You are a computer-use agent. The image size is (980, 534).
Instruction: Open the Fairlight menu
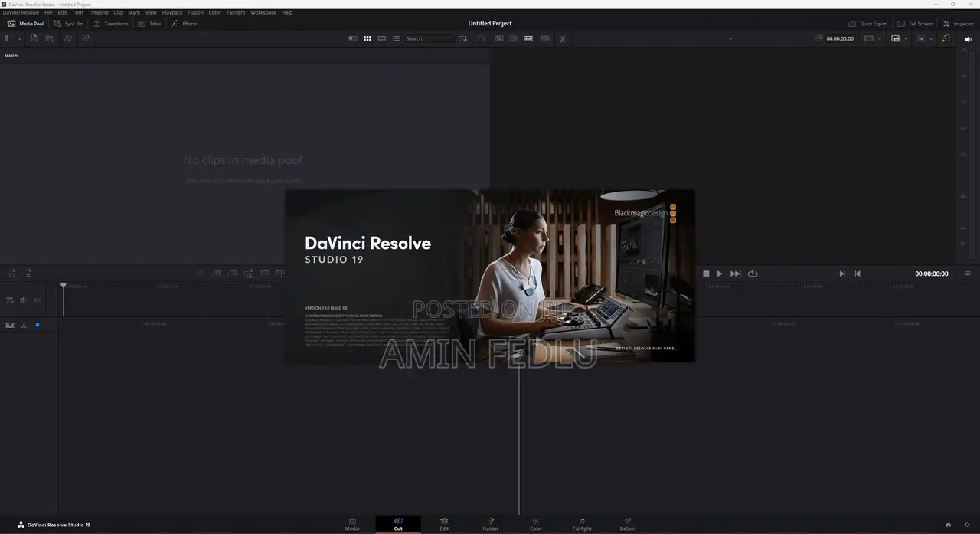[x=235, y=12]
